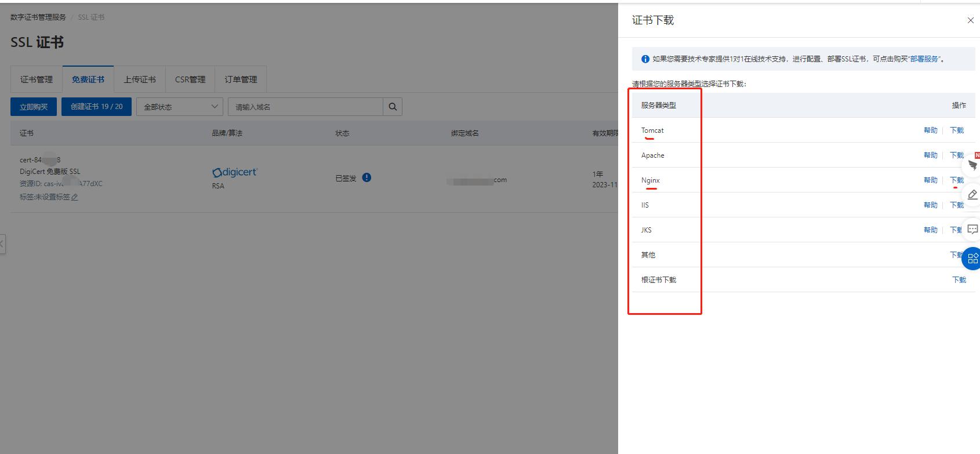
Task: Focus the 请输入域名 search field
Action: coord(306,107)
